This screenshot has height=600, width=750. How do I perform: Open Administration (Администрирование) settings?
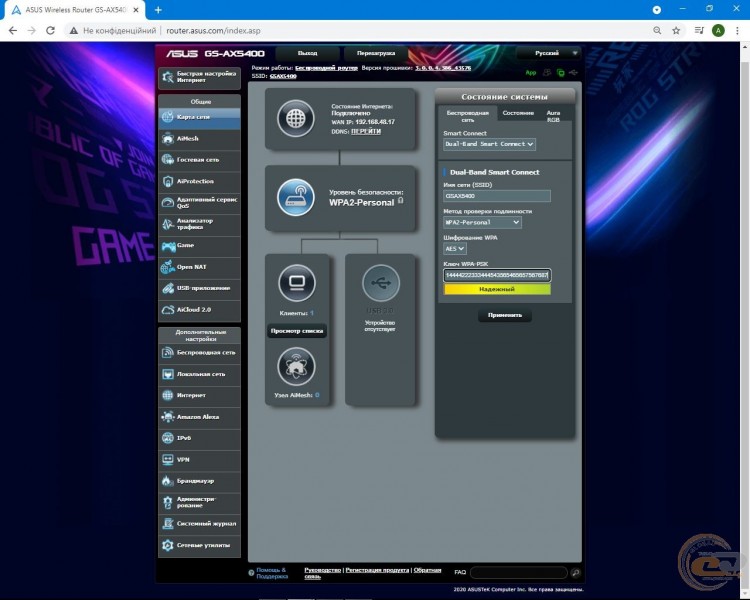tap(199, 502)
